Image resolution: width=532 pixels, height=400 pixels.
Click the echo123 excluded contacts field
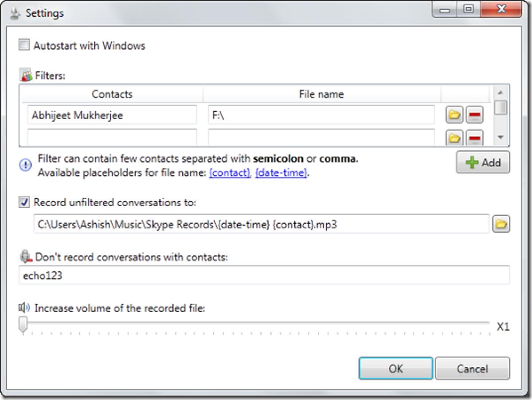tap(177, 275)
